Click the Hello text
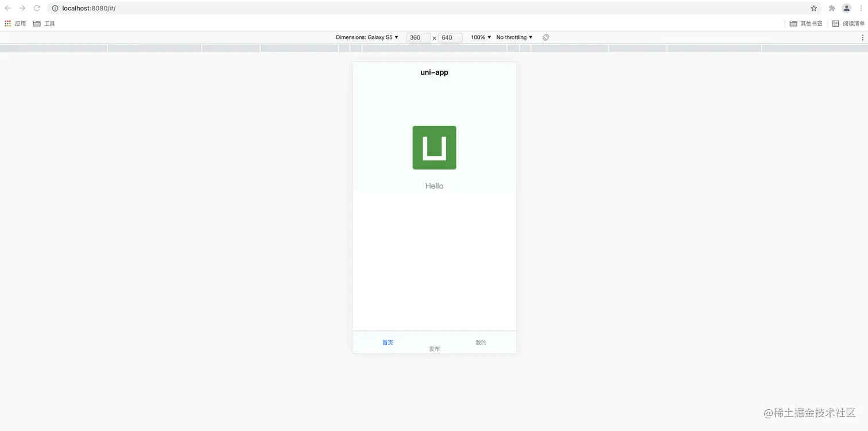Viewport: 868px width, 431px height. pyautogui.click(x=435, y=186)
